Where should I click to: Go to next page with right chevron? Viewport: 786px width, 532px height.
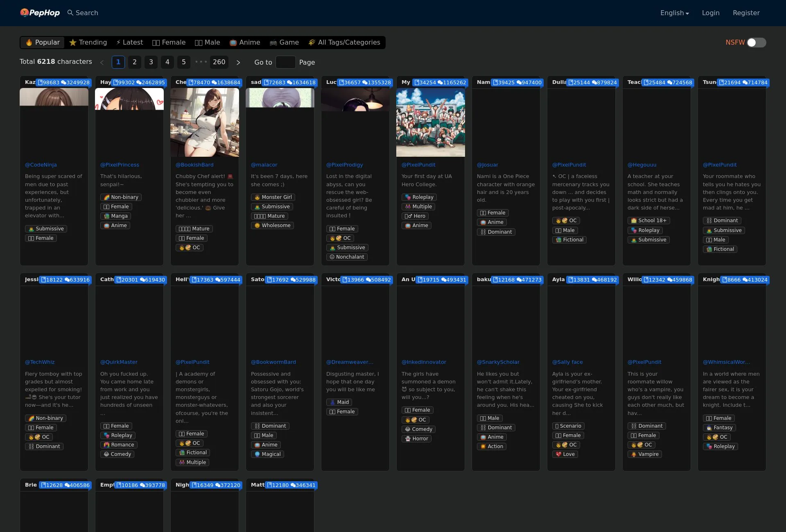tap(238, 63)
